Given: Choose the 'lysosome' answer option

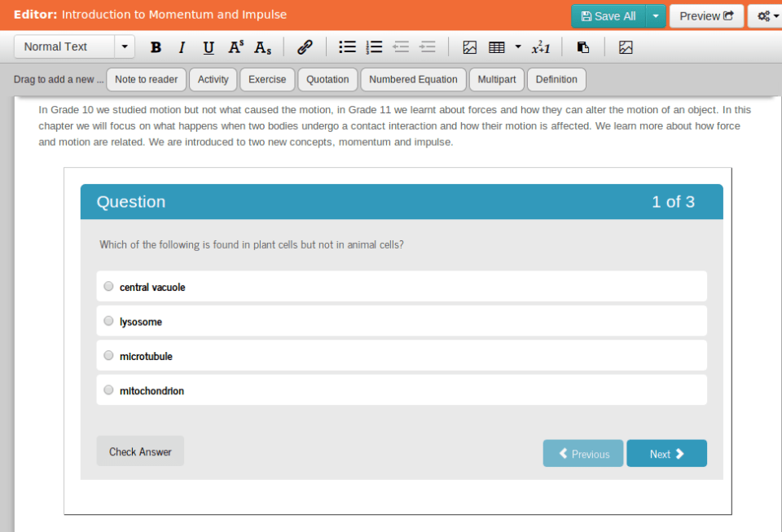Looking at the screenshot, I should pos(109,321).
